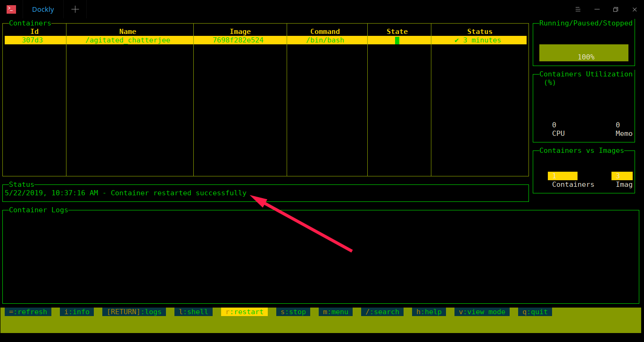Click the /:search shortcut
This screenshot has width=644, height=342.
(x=382, y=312)
